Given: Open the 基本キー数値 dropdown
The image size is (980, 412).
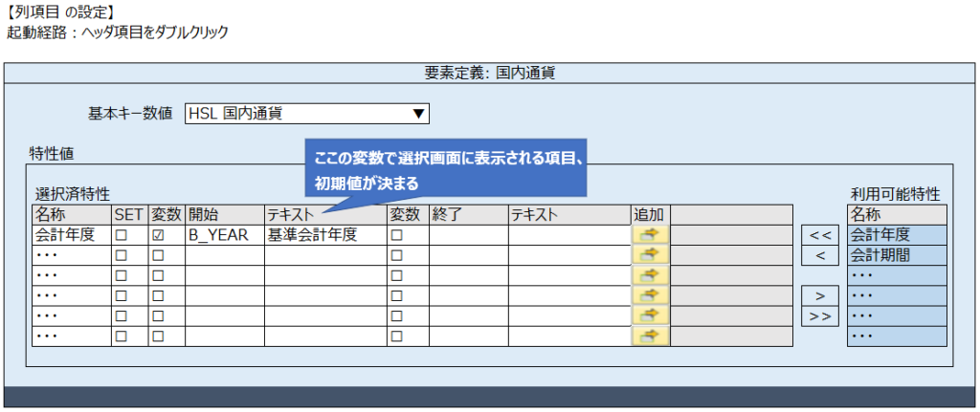Looking at the screenshot, I should (306, 114).
